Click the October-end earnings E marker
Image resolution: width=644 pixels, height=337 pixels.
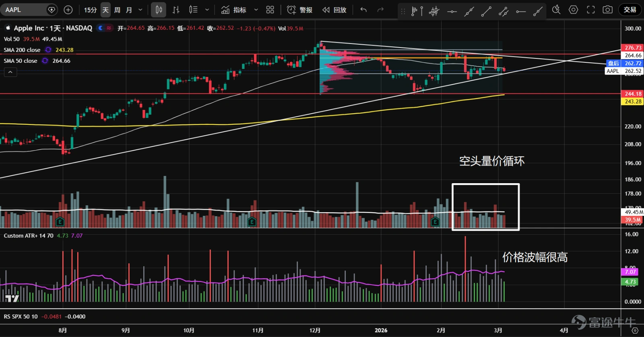point(252,221)
